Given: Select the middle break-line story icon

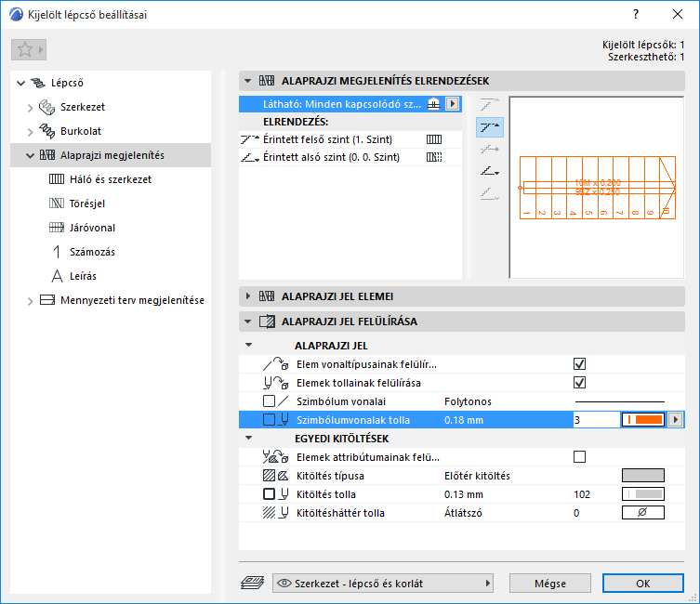Looking at the screenshot, I should [490, 150].
